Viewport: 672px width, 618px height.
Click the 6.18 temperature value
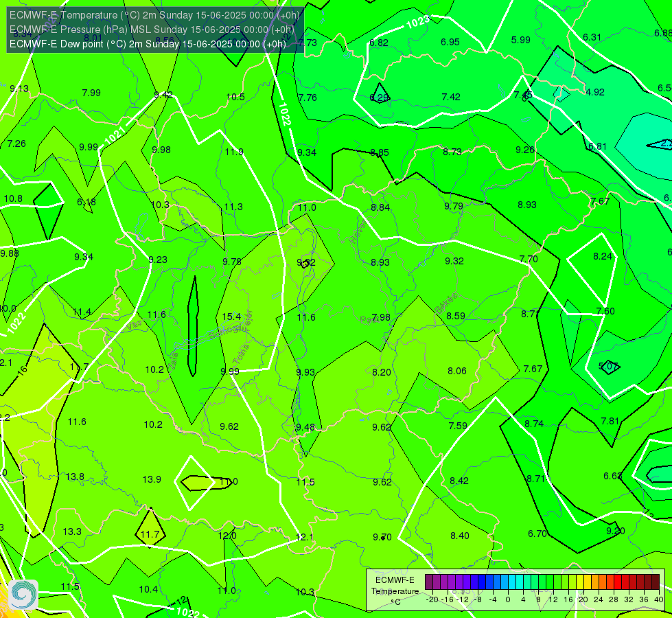coord(86,202)
